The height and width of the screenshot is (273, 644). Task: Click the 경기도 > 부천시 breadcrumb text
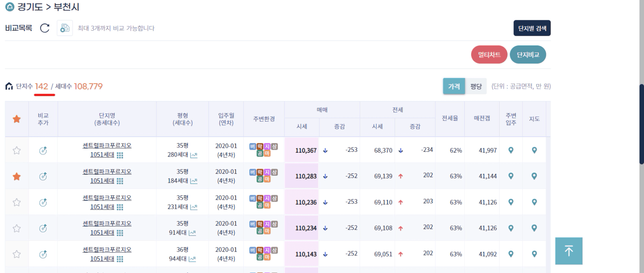(x=48, y=7)
